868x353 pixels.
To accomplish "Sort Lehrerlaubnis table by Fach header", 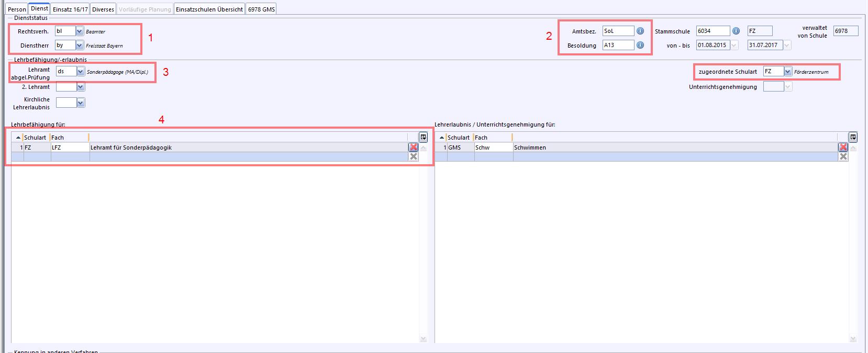I will [493, 138].
